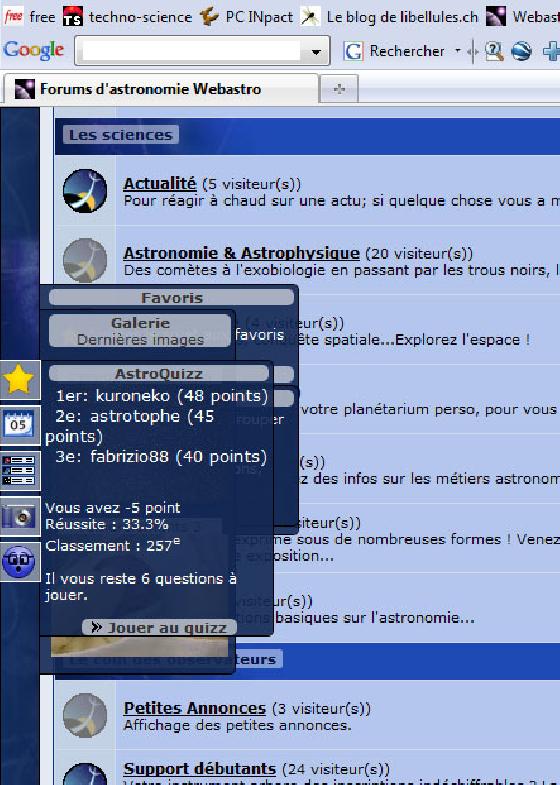Open the blue smiley face sidebar icon
The height and width of the screenshot is (785, 560).
tap(20, 562)
